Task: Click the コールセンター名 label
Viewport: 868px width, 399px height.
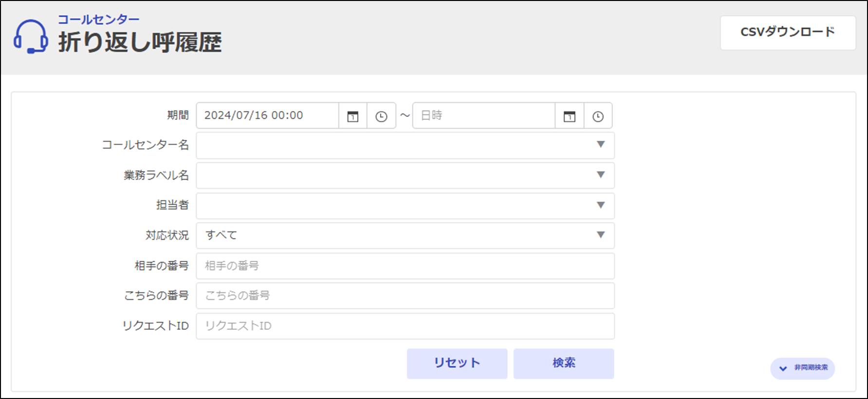Action: point(145,145)
